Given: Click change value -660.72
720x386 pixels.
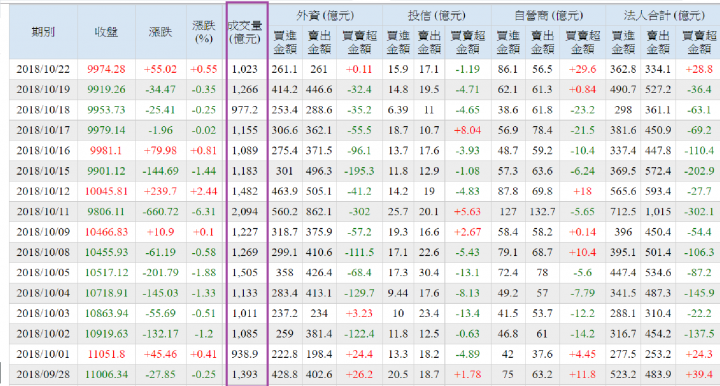Looking at the screenshot, I should [160, 212].
